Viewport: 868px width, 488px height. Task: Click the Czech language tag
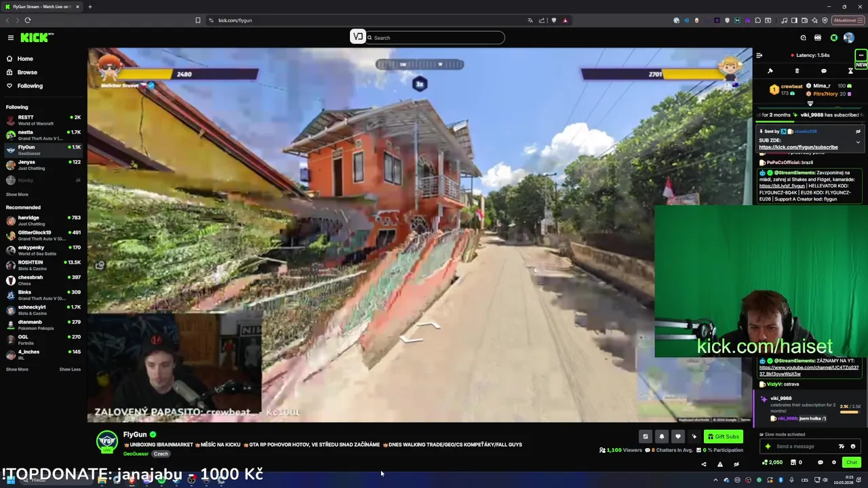click(x=161, y=453)
